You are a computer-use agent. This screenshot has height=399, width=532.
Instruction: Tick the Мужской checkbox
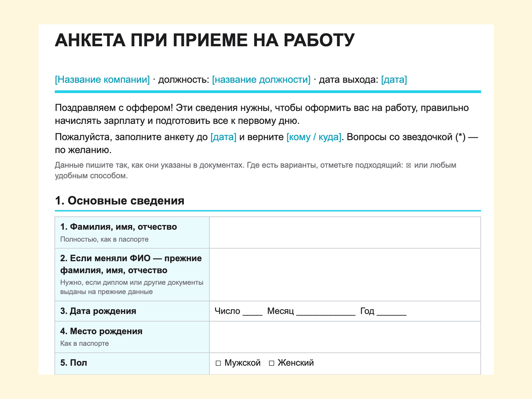(218, 363)
